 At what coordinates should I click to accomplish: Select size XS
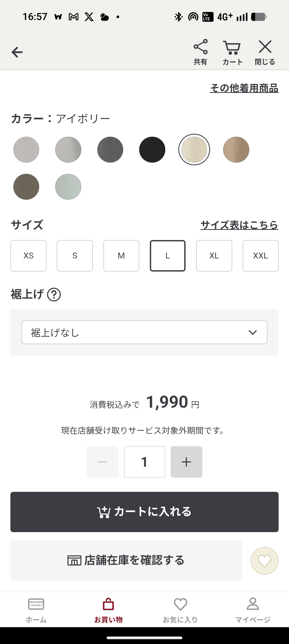point(29,256)
